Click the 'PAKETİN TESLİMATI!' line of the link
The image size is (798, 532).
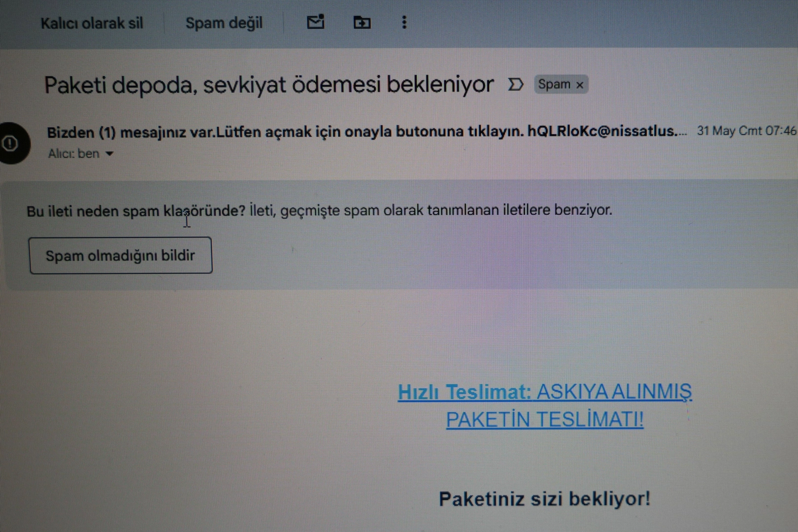tap(544, 420)
